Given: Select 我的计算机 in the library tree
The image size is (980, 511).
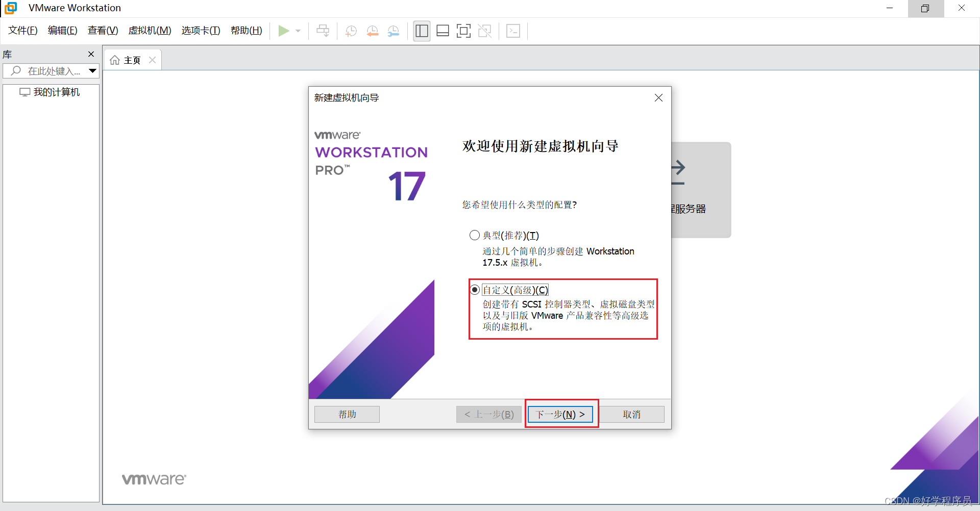Looking at the screenshot, I should click(x=50, y=92).
